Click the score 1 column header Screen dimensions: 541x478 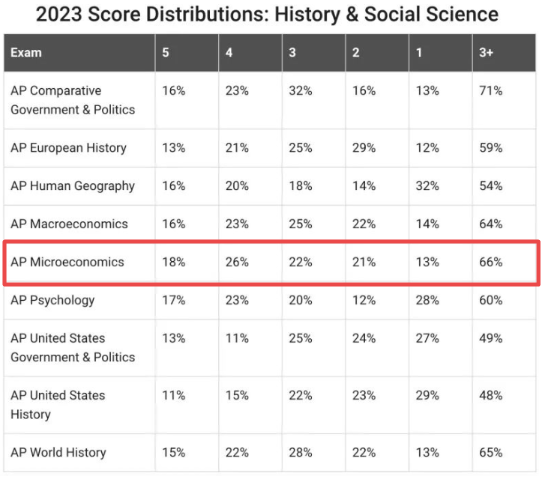point(419,52)
